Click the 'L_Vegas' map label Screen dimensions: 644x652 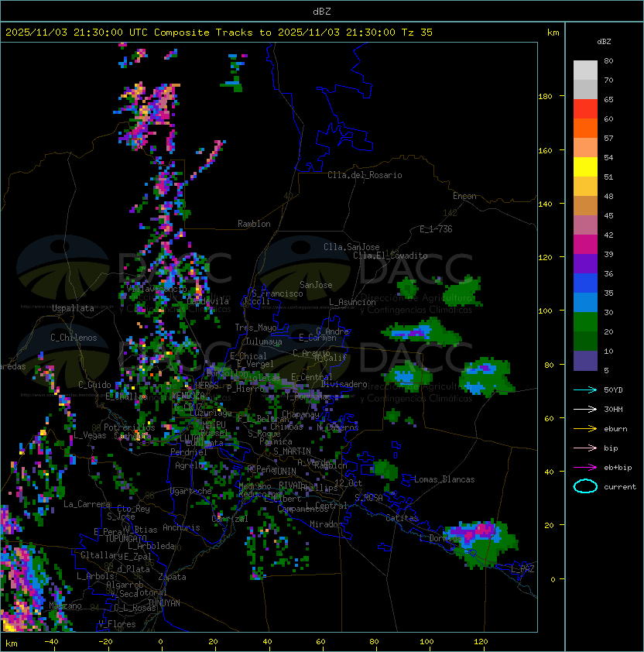coord(90,435)
